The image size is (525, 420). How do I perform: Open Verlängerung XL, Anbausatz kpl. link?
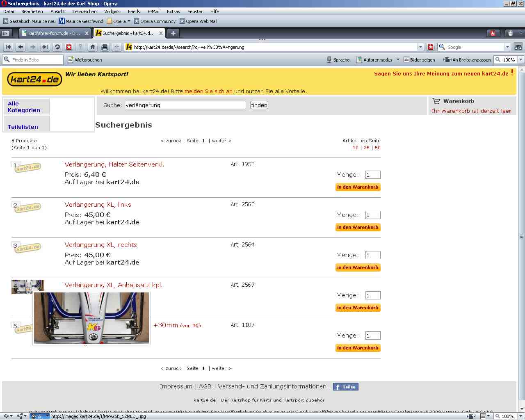pyautogui.click(x=114, y=285)
